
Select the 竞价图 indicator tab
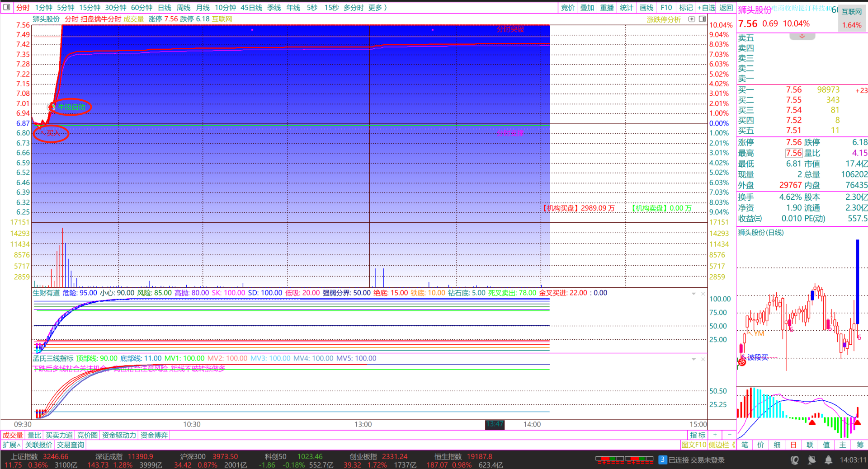click(x=87, y=435)
